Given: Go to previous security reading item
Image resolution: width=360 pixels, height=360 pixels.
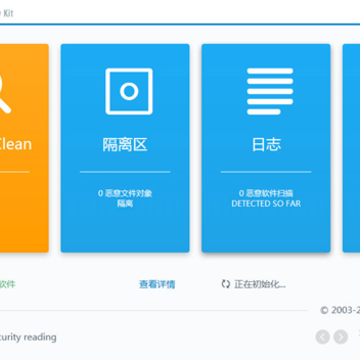Looking at the screenshot, I should [322, 337].
